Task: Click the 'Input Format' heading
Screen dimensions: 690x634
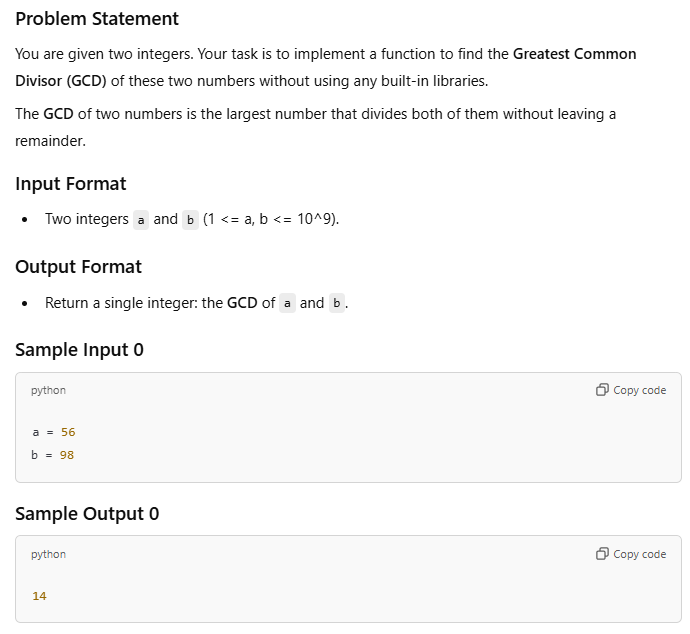Action: coord(70,184)
